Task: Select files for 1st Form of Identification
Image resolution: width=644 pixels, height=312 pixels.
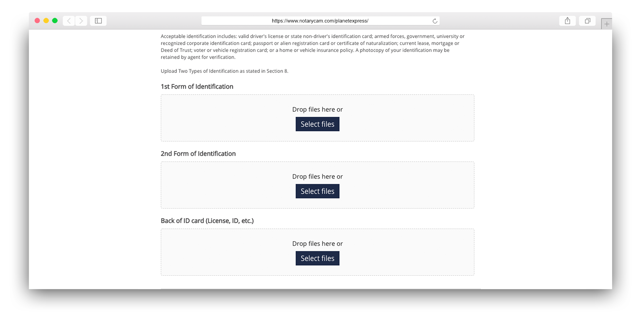Action: [x=317, y=124]
